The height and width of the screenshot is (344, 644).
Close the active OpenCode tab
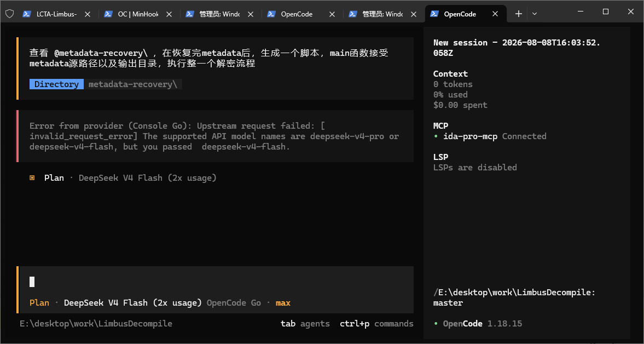point(495,14)
